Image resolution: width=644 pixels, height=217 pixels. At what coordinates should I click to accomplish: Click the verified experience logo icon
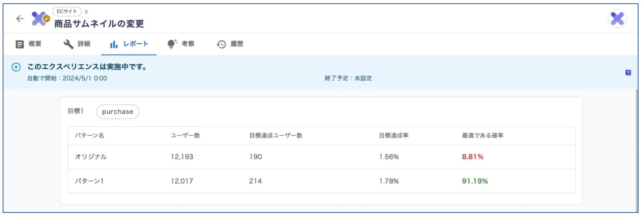(x=40, y=19)
